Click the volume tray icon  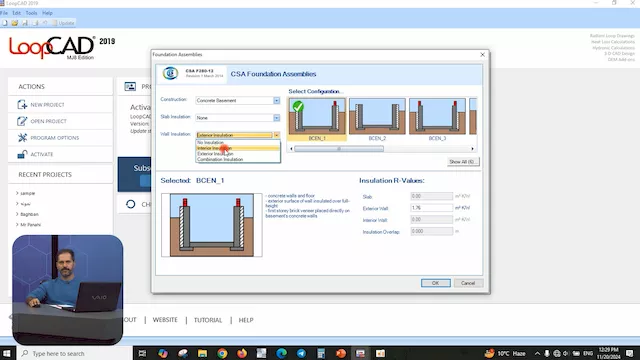click(x=566, y=353)
